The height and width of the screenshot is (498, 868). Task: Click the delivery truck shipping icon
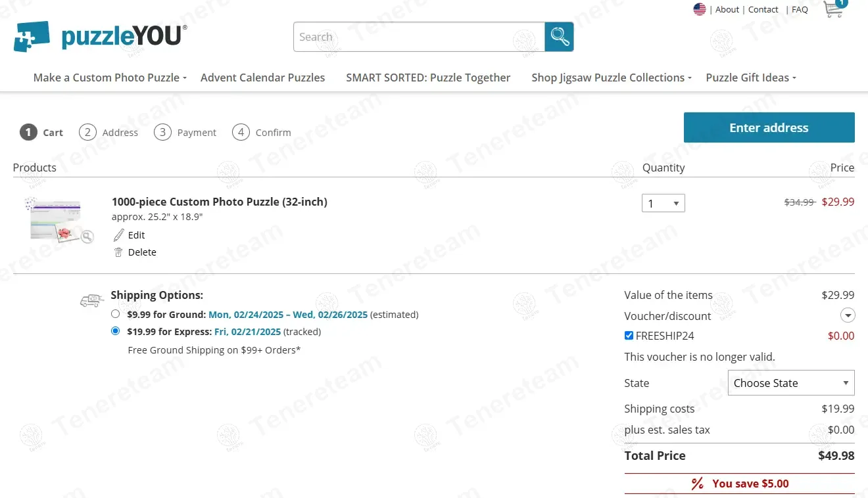[x=92, y=300]
